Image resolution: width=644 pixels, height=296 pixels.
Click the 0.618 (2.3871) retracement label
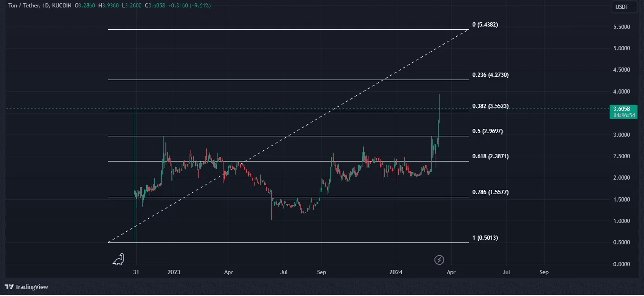[490, 156]
